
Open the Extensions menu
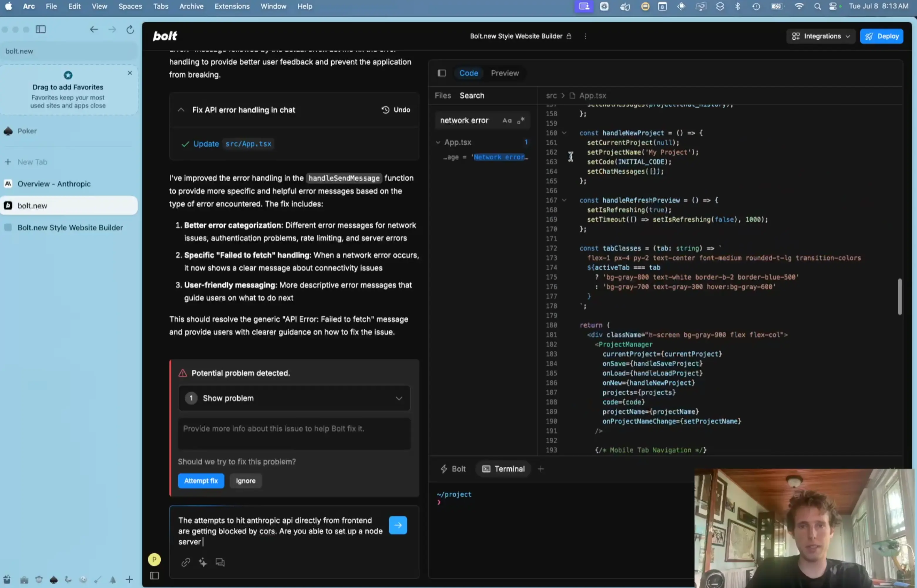232,6
